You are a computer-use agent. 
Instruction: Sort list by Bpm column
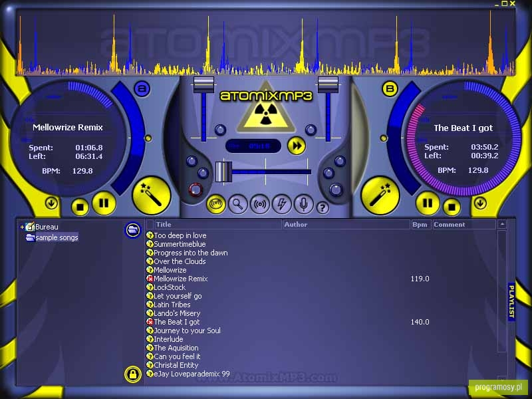(x=421, y=225)
